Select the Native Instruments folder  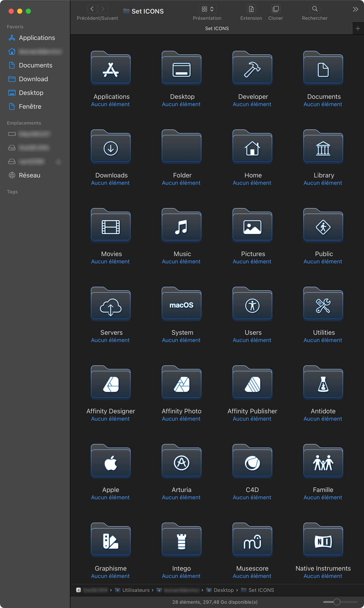[x=323, y=539]
